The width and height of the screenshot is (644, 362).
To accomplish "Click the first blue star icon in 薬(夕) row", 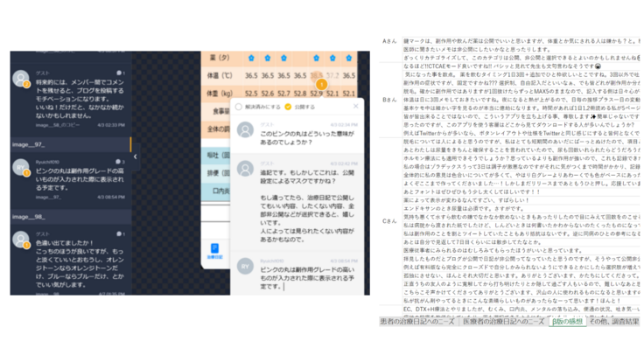I will 252,58.
